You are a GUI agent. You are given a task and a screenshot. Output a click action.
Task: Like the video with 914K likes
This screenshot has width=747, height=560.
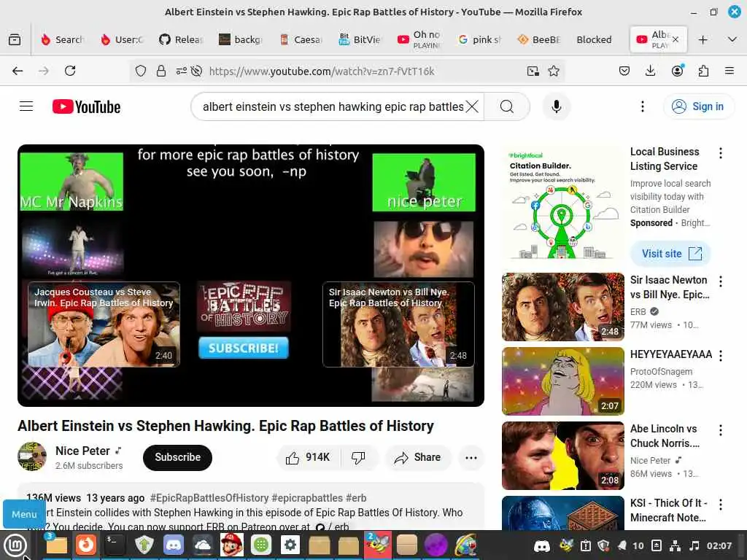pyautogui.click(x=308, y=457)
